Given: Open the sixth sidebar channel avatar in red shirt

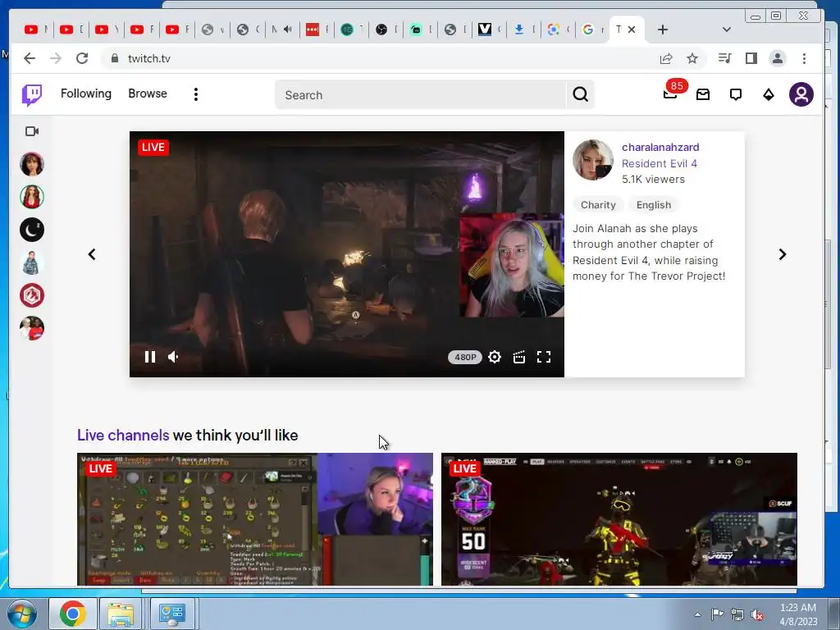Looking at the screenshot, I should pyautogui.click(x=32, y=328).
